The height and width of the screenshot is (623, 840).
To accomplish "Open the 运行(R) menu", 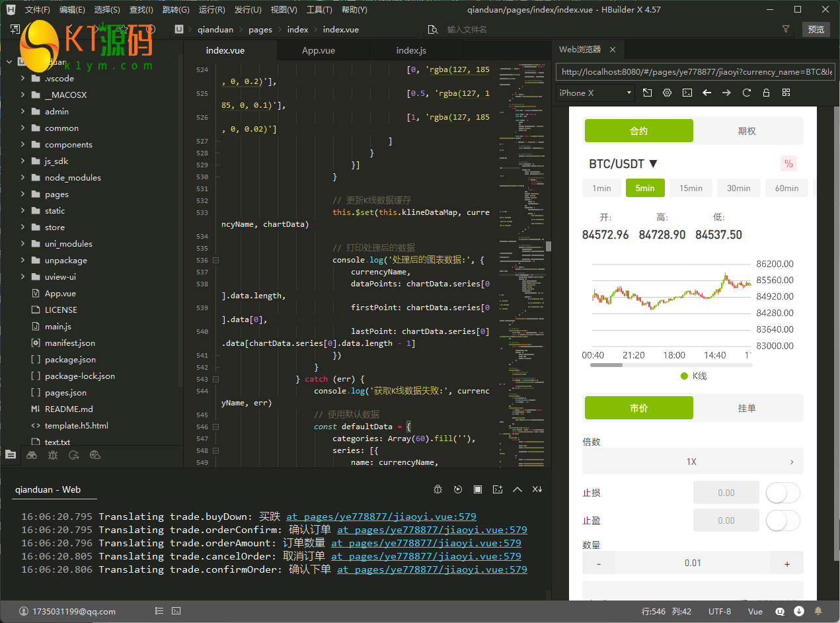I will 211,10.
